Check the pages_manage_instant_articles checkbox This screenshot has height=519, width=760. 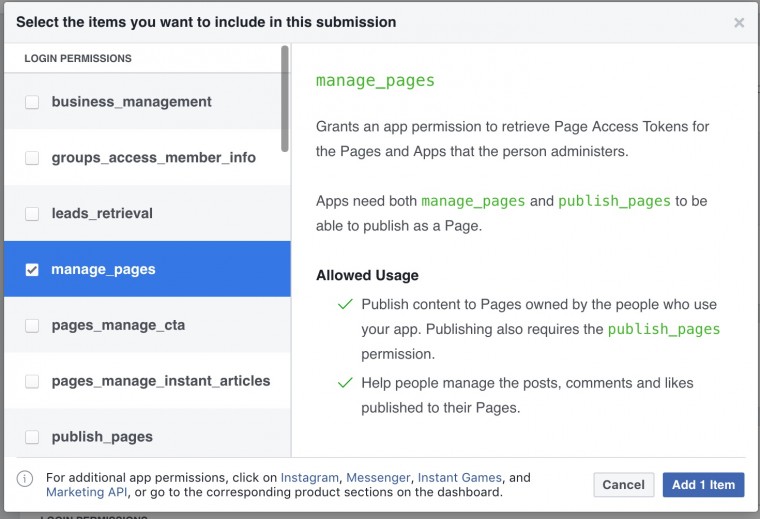(32, 381)
